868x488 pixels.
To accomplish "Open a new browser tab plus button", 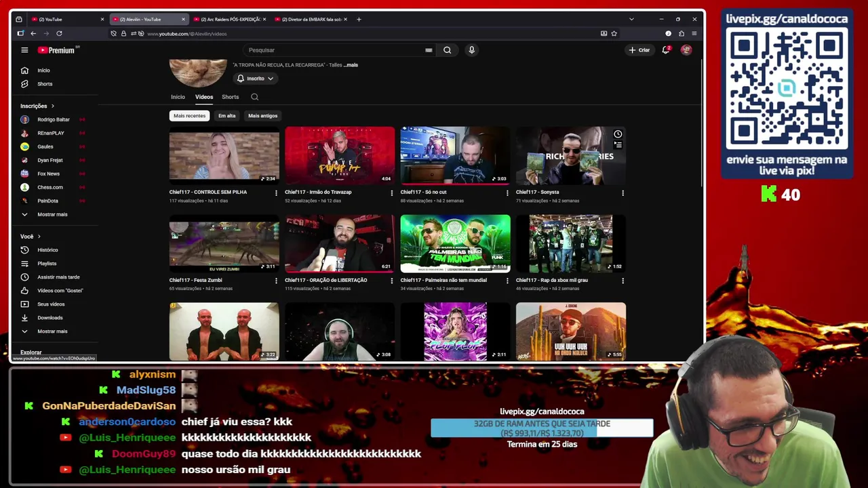I will 359,20.
